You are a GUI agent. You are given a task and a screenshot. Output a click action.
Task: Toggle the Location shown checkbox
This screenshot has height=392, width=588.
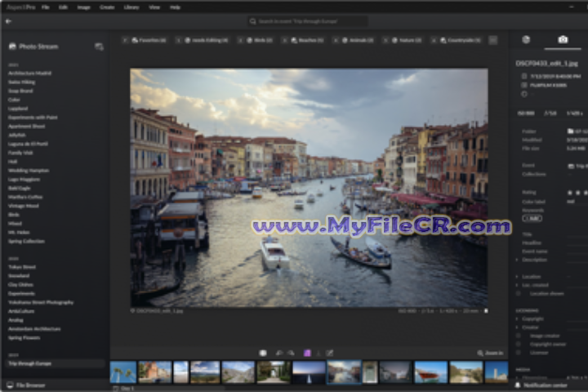click(x=519, y=293)
